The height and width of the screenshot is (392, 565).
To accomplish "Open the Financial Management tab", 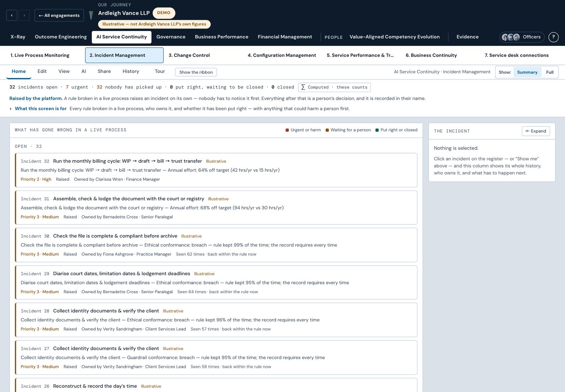I will click(285, 37).
